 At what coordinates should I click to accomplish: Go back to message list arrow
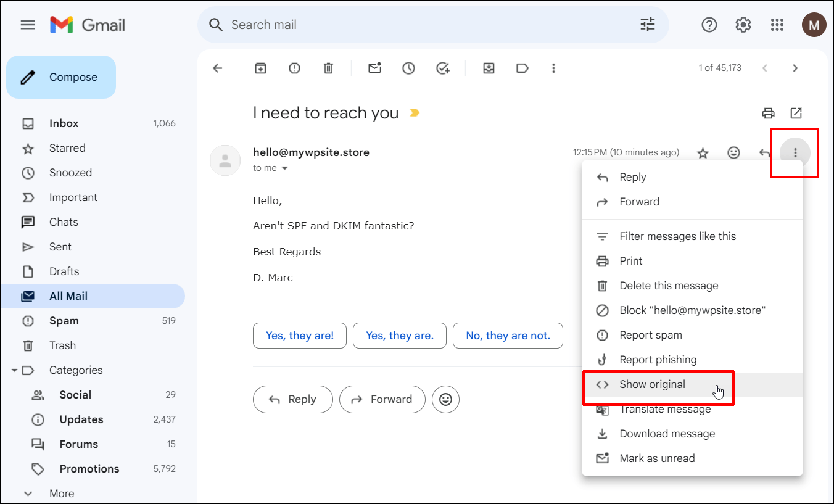pyautogui.click(x=217, y=68)
